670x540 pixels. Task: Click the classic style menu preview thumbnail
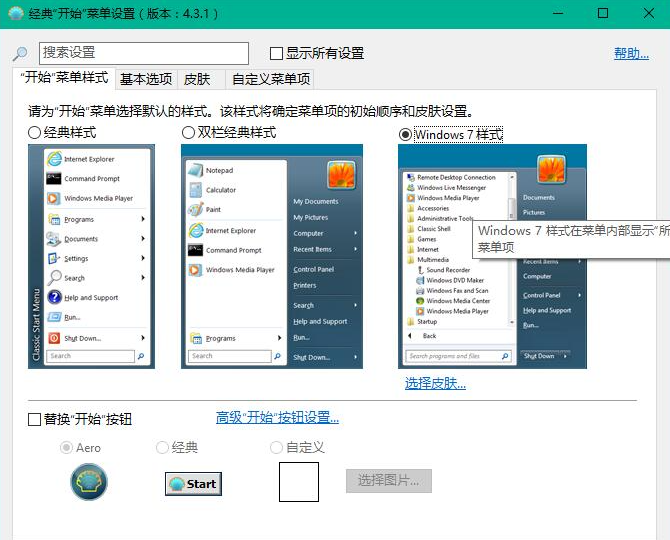(x=90, y=256)
